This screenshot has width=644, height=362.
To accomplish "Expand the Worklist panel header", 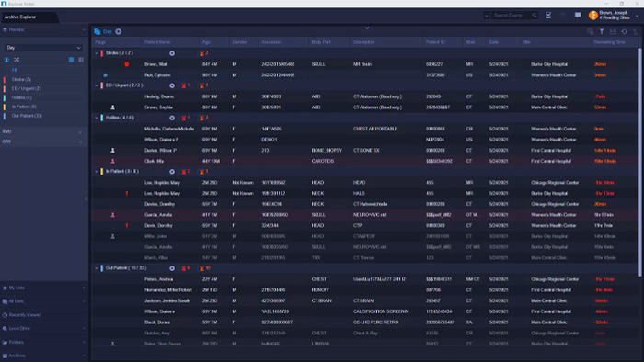I will pos(43,30).
